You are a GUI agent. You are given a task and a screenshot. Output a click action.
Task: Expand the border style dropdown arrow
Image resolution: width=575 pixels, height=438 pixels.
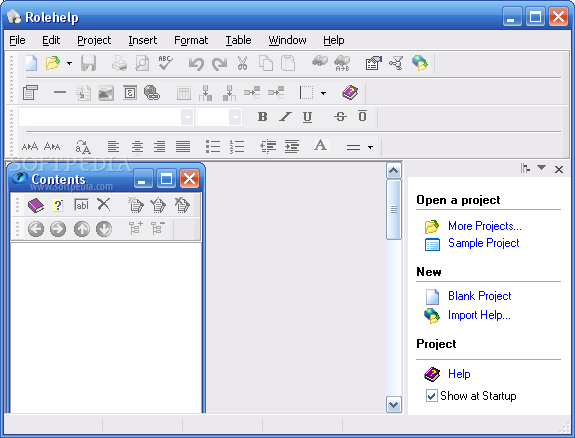[323, 93]
